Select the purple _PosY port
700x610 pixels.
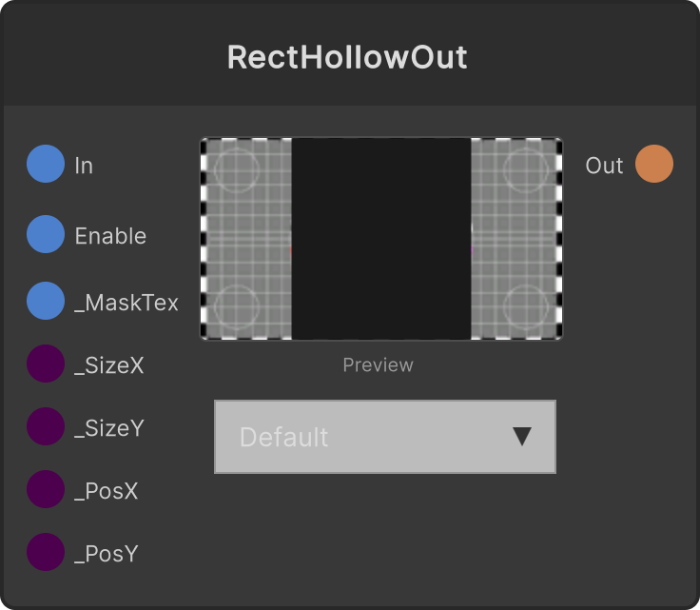pos(46,552)
